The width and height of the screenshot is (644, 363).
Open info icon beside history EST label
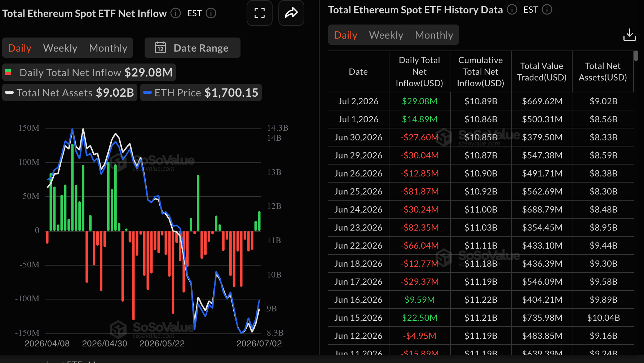(547, 10)
